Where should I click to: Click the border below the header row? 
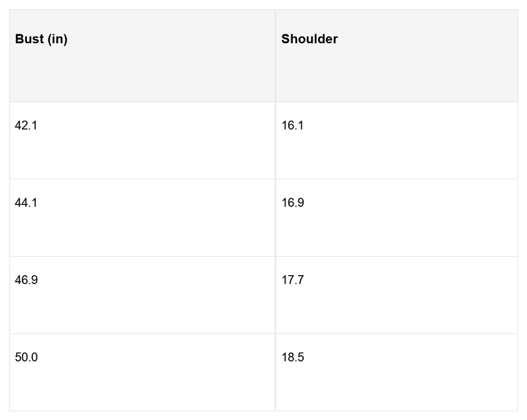[263, 102]
